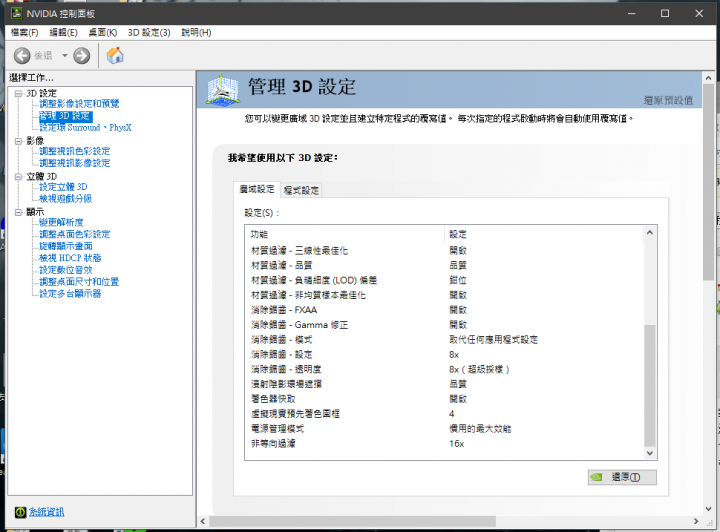Select the 消除鋸齒 - Gamma 修正 row

[x=444, y=325]
